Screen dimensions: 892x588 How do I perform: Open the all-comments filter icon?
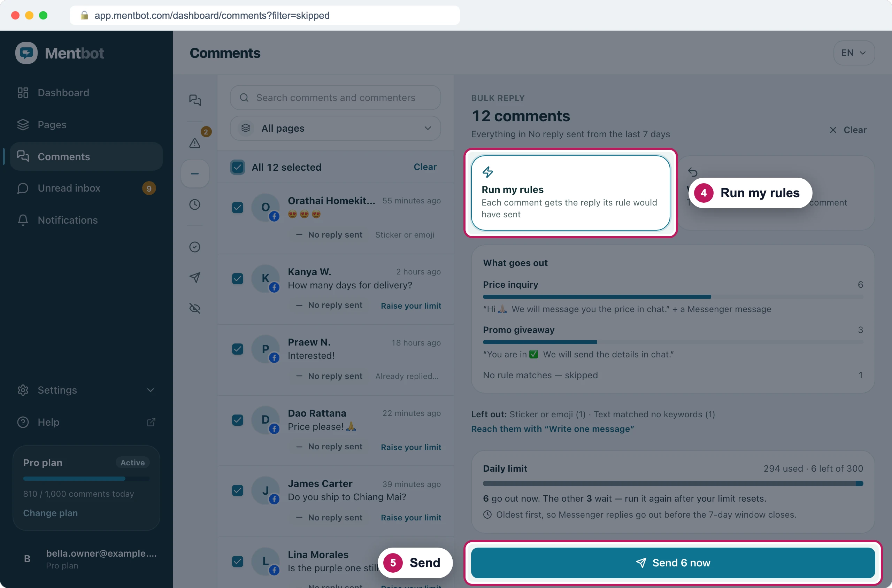point(195,100)
